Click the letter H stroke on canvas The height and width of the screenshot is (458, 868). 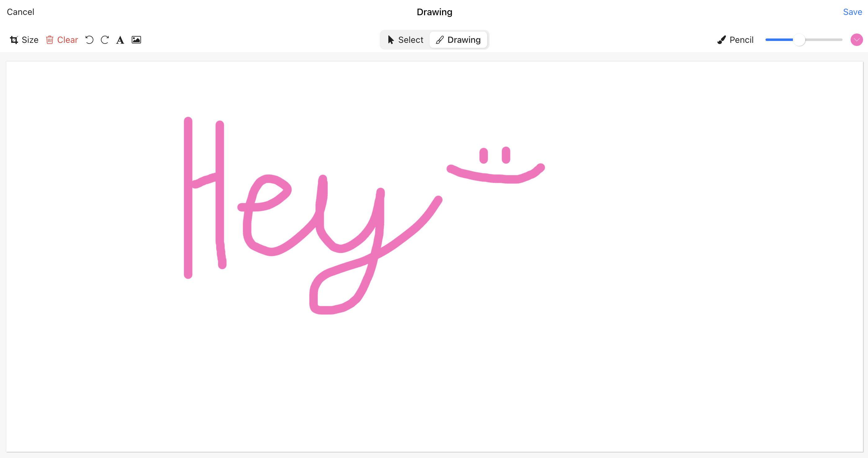point(188,202)
